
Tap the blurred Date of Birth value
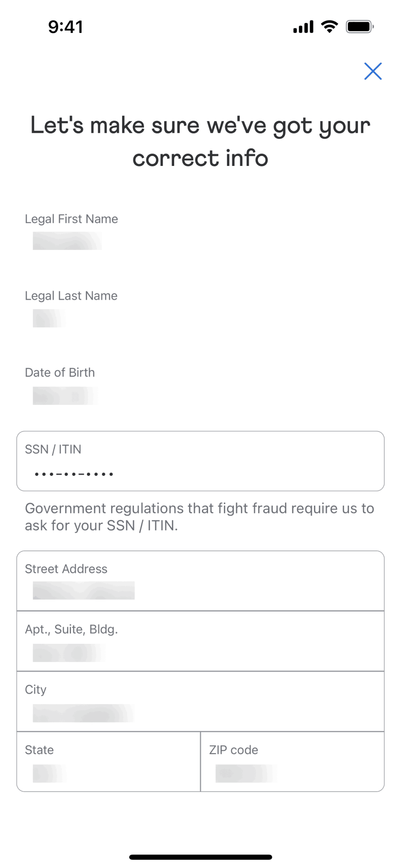pyautogui.click(x=65, y=396)
